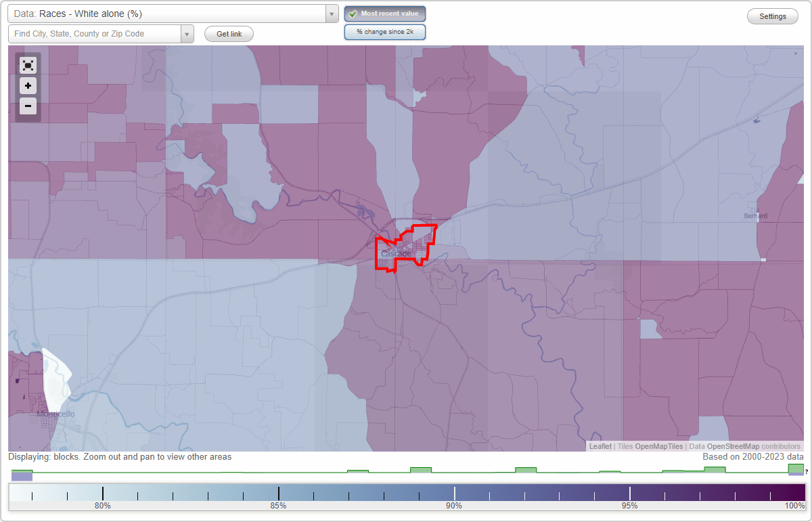Viewport: 812px width, 522px height.
Task: Click the green checkmark on Most recent value
Action: pos(354,13)
